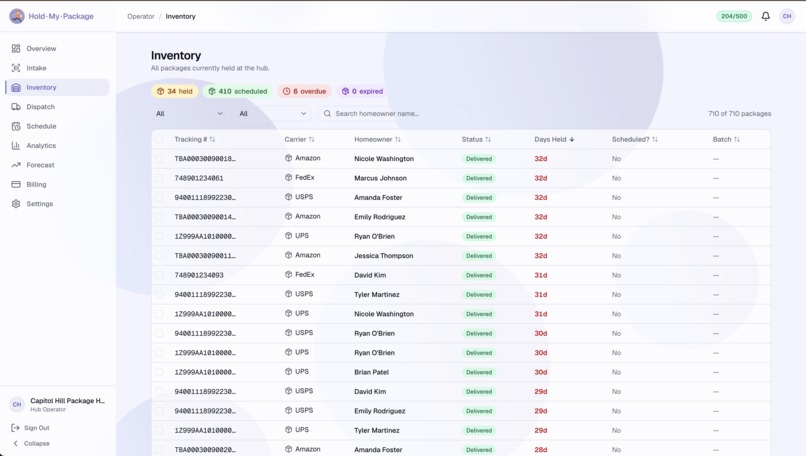Click the Sign Out door icon
Viewport: 806px width, 456px height.
coord(15,428)
